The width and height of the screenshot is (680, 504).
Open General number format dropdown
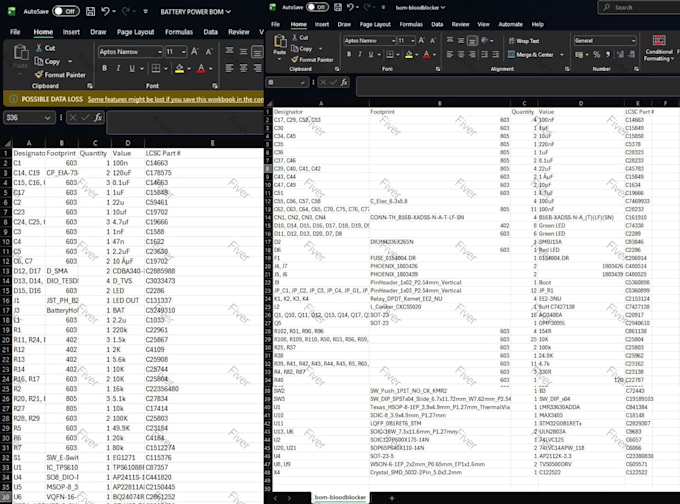coord(634,41)
